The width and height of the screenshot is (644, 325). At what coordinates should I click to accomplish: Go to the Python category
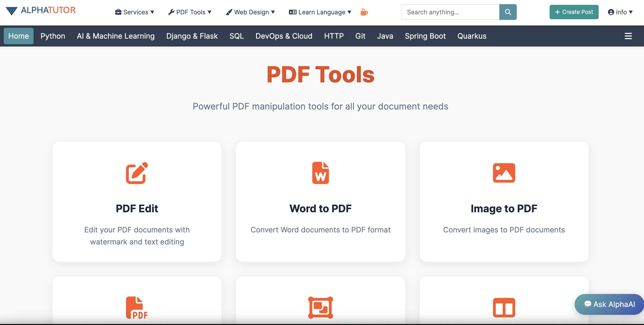[53, 36]
